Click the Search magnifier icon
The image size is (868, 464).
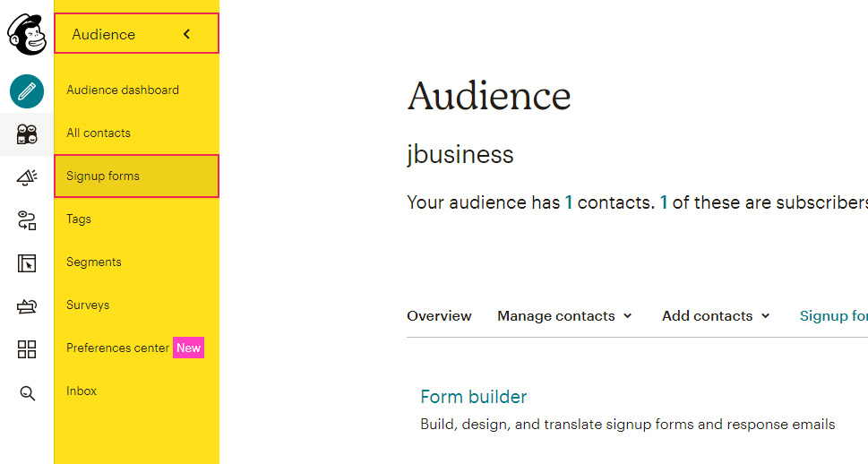pyautogui.click(x=27, y=393)
